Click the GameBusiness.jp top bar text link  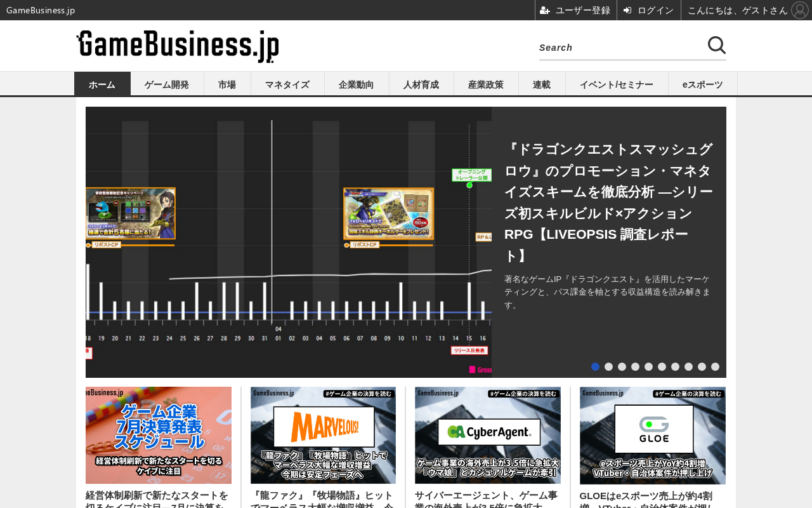point(41,10)
